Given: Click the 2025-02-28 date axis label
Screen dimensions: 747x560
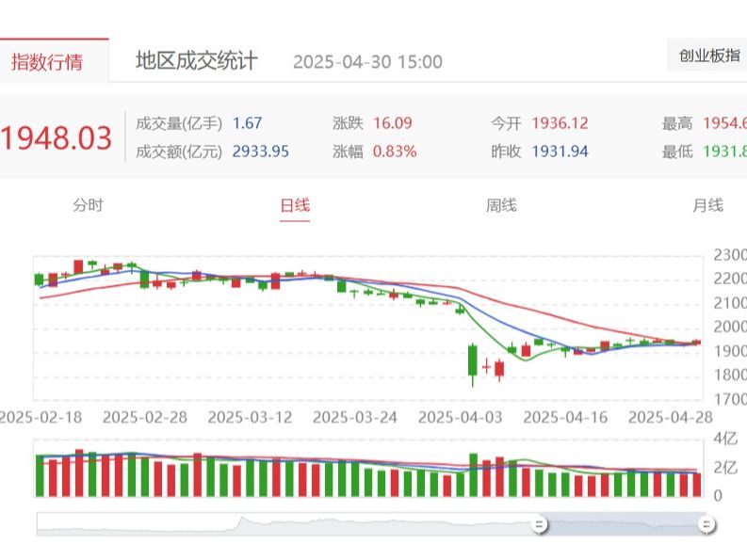Looking at the screenshot, I should (145, 417).
